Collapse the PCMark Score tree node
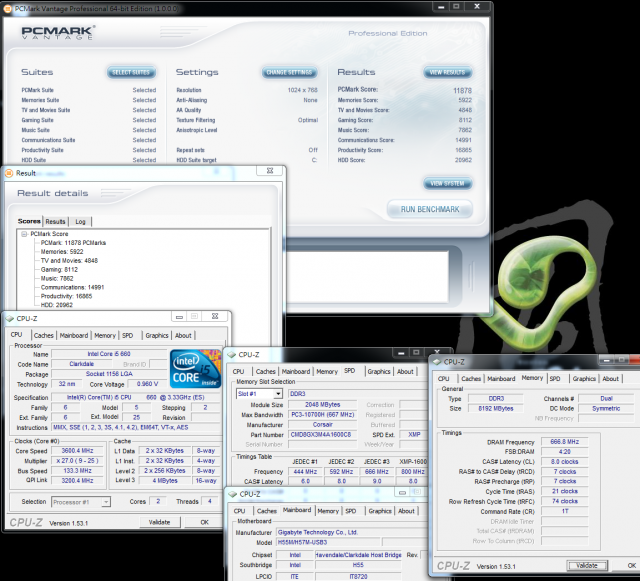The height and width of the screenshot is (581, 640). [x=24, y=234]
